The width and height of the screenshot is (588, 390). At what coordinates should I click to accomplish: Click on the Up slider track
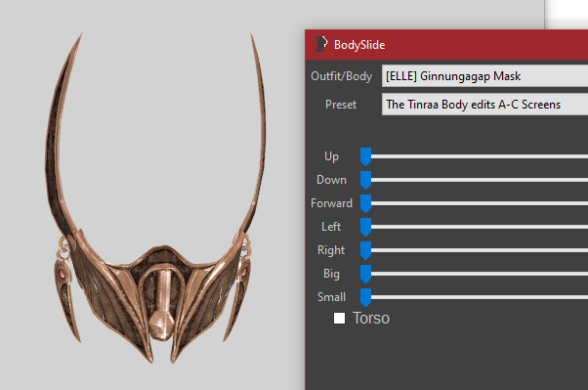pos(480,156)
